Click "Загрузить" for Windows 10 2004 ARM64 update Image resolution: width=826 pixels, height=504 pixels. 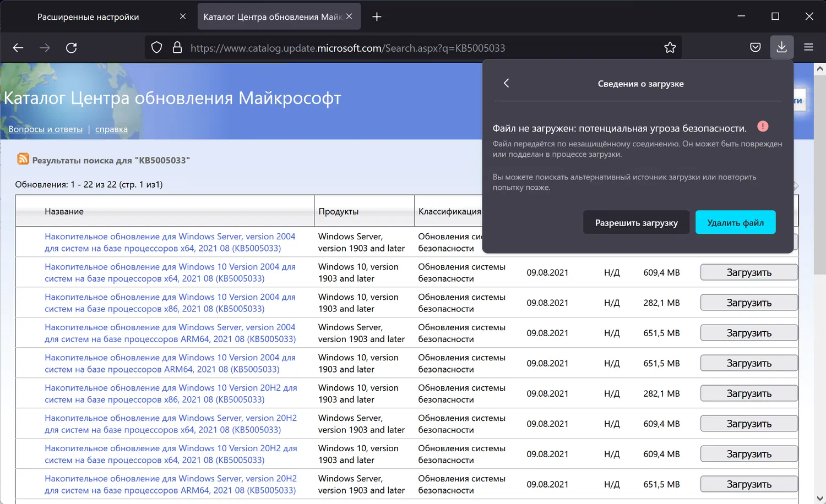[749, 363]
